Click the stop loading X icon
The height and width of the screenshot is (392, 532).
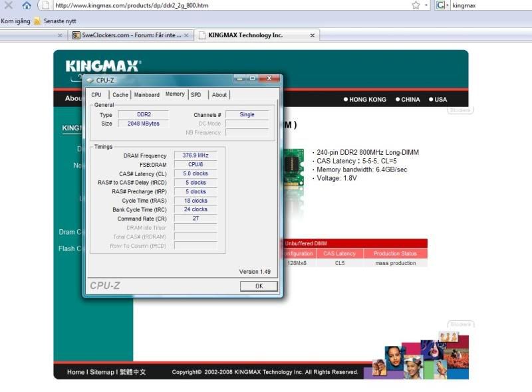[8, 5]
